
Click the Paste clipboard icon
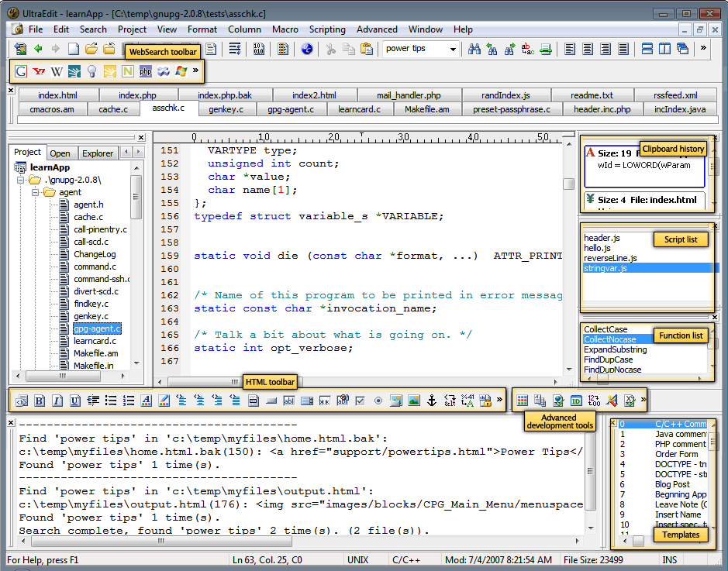[366, 49]
